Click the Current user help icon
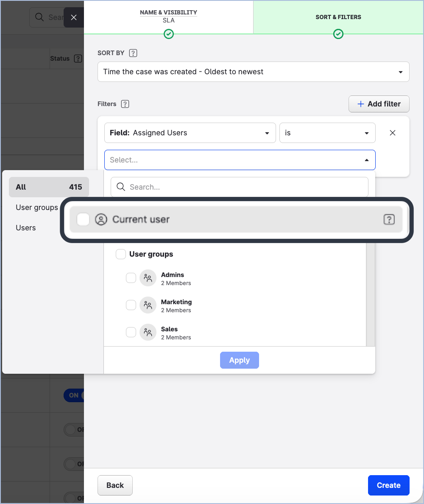The height and width of the screenshot is (504, 424). [x=389, y=219]
